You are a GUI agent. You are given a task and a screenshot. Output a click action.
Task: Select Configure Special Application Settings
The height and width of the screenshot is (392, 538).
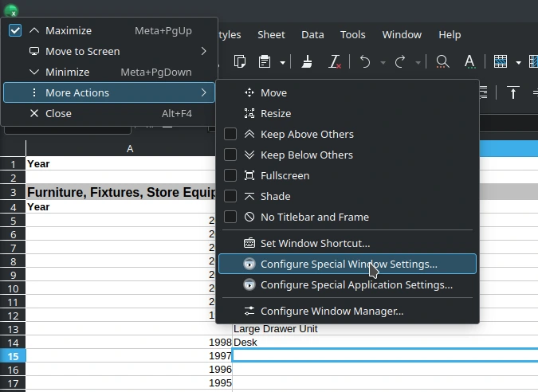coord(356,285)
